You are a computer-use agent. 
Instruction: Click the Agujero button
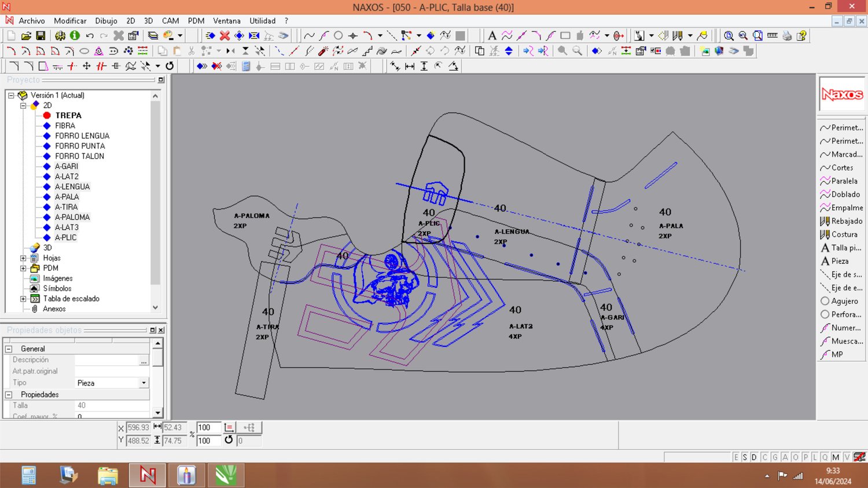click(x=841, y=301)
